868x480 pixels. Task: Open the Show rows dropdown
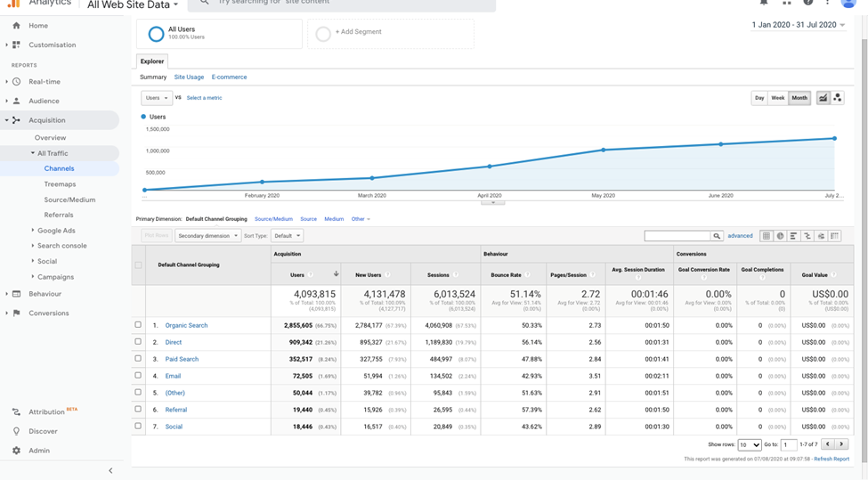point(750,444)
